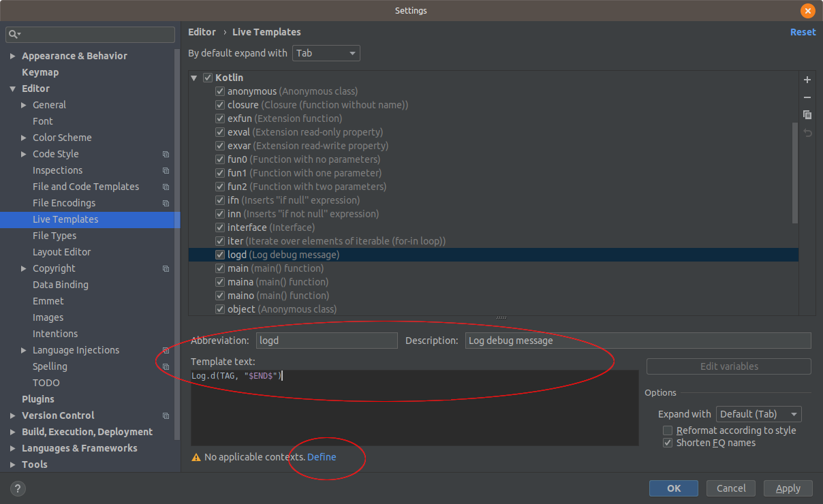Click the Define link for contexts
This screenshot has width=823, height=504.
321,457
